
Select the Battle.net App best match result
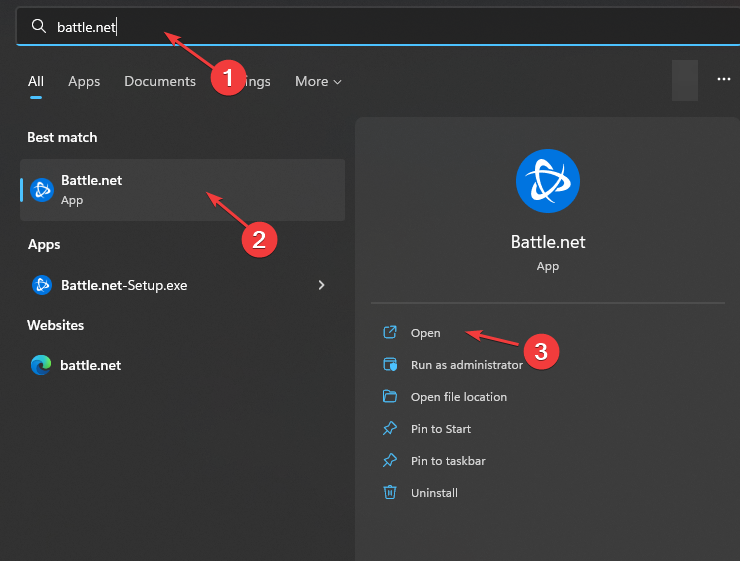pyautogui.click(x=183, y=190)
